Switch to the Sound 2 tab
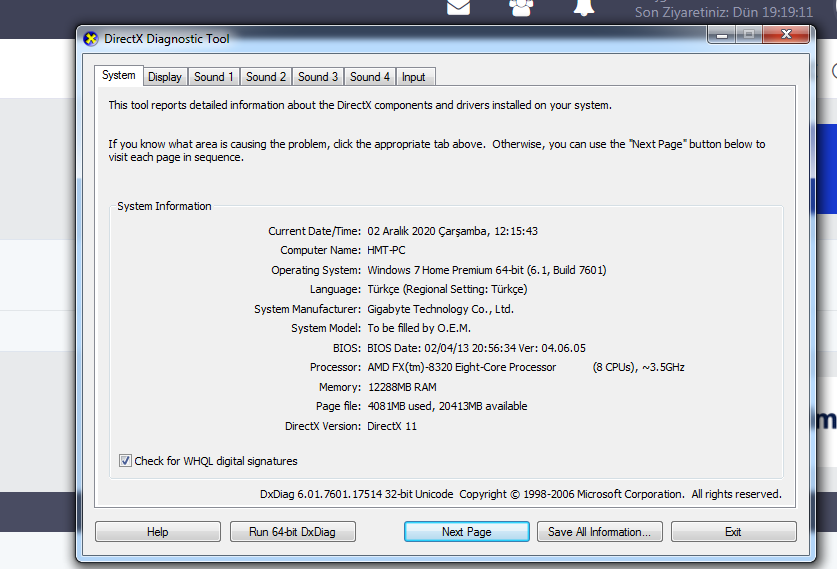The width and height of the screenshot is (837, 569). click(x=266, y=77)
